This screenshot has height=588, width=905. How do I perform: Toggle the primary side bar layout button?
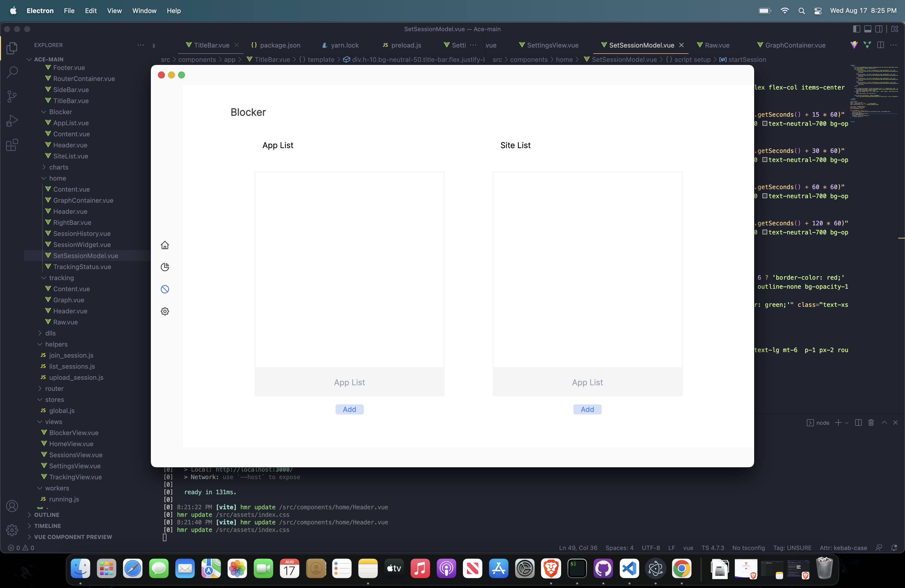tap(857, 29)
